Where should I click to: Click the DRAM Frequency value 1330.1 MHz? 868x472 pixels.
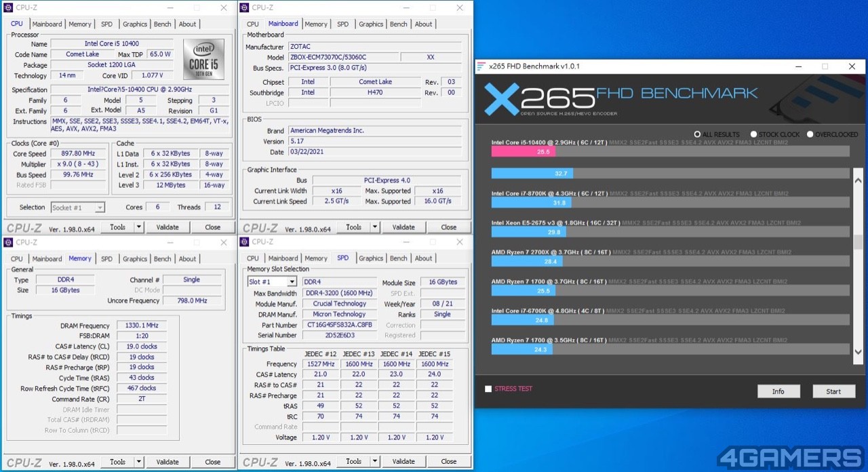(x=142, y=326)
